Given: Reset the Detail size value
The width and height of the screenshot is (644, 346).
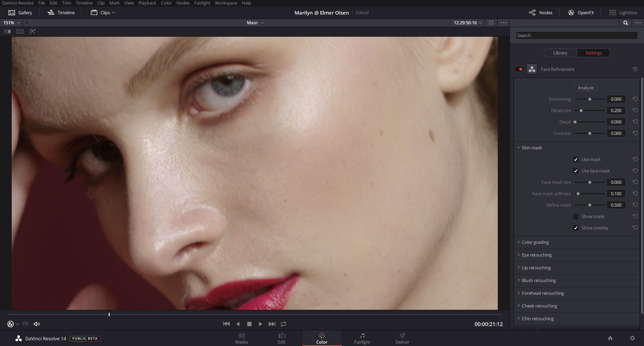Looking at the screenshot, I should [x=635, y=110].
